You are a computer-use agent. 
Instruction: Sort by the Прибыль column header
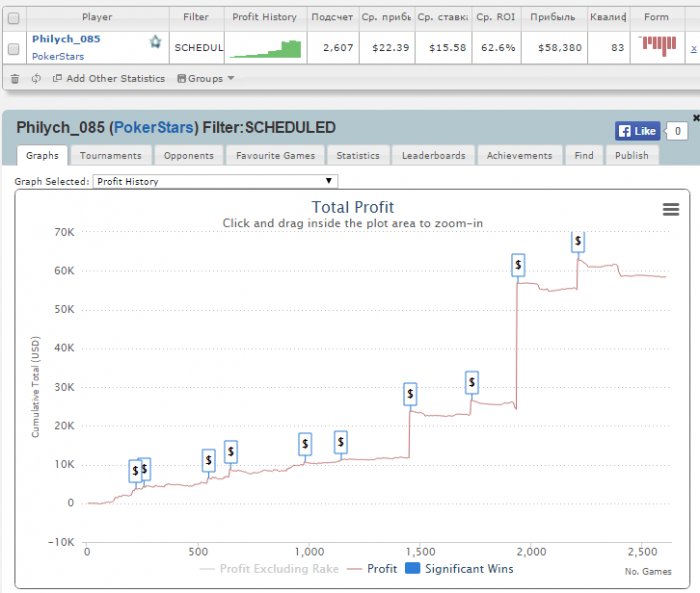[553, 17]
